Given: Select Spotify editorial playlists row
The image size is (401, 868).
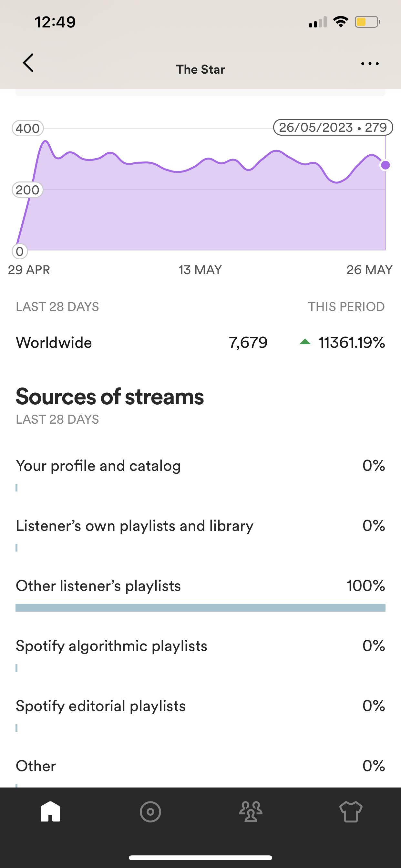Looking at the screenshot, I should [200, 706].
